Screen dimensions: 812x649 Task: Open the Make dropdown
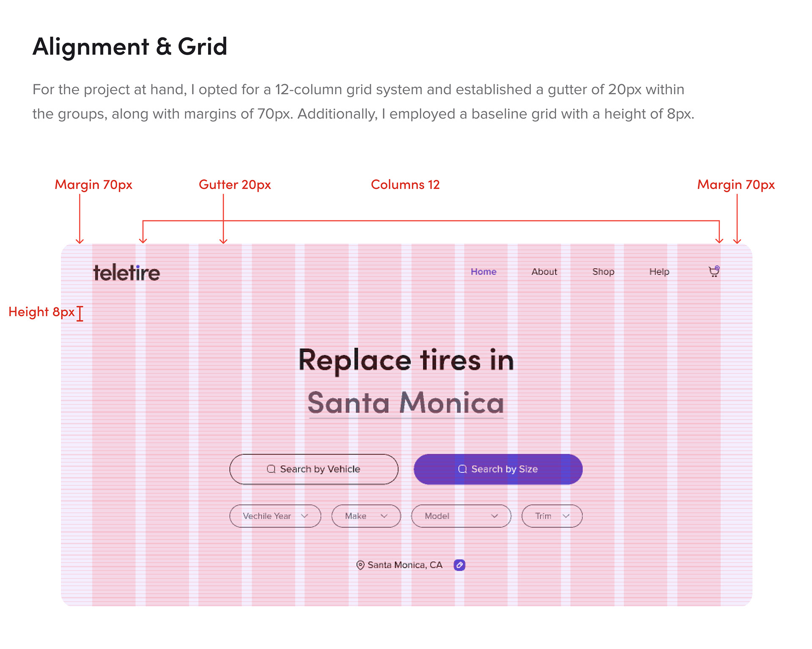click(x=366, y=516)
